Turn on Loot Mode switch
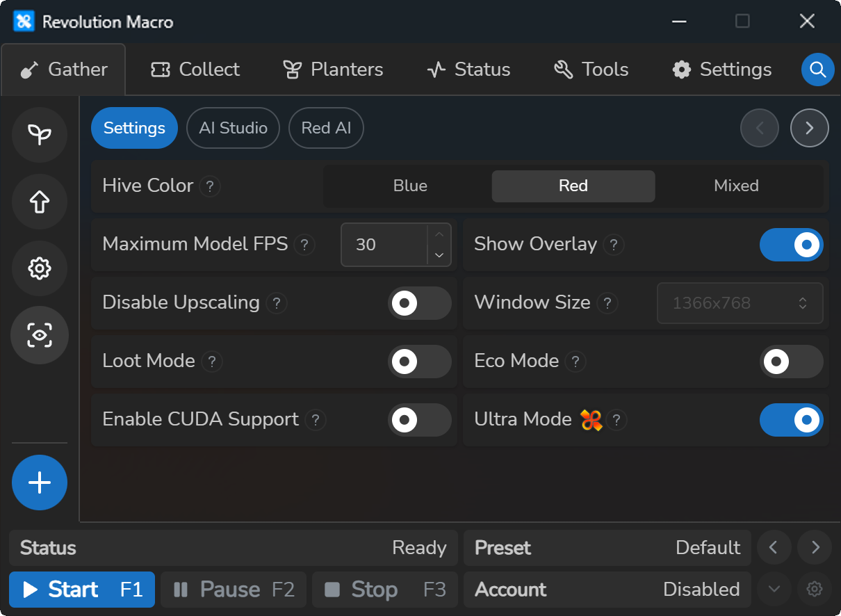 (420, 362)
